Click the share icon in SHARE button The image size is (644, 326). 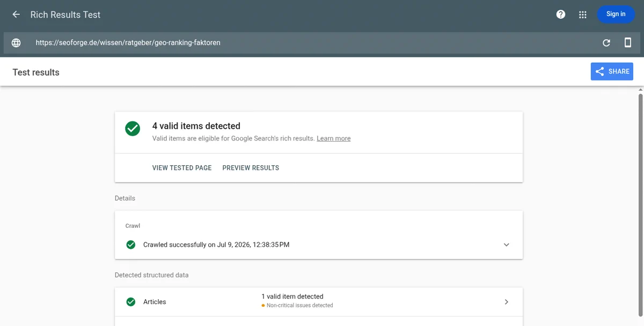(x=600, y=71)
